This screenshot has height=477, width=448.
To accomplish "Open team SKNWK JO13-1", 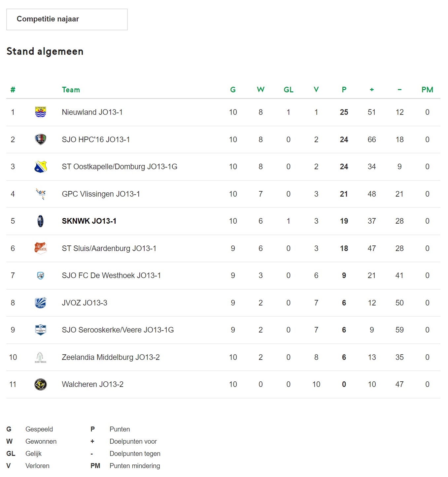I will [x=89, y=221].
